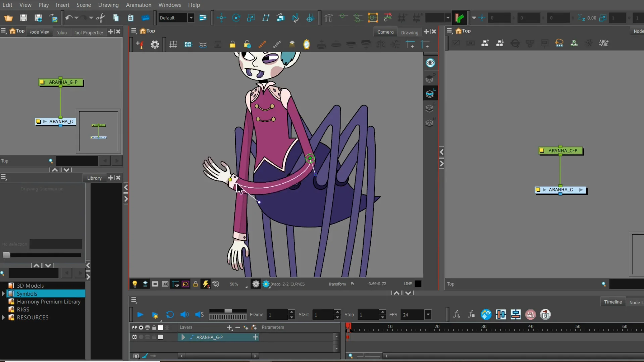
Task: Toggle yellow enable square on right ARANHA_G node
Action: click(x=538, y=190)
